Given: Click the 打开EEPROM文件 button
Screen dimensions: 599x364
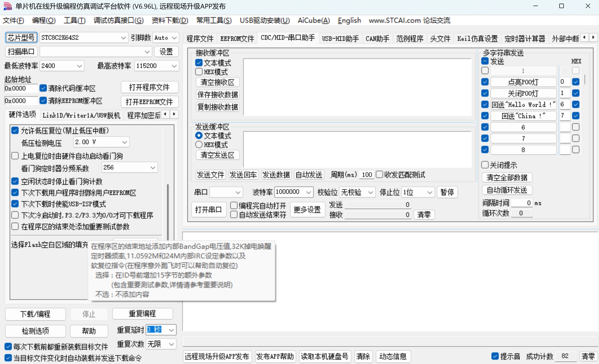Looking at the screenshot, I should pyautogui.click(x=150, y=102).
